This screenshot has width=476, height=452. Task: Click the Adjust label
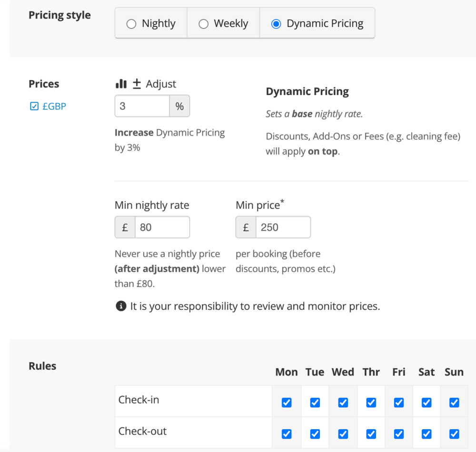(x=161, y=83)
